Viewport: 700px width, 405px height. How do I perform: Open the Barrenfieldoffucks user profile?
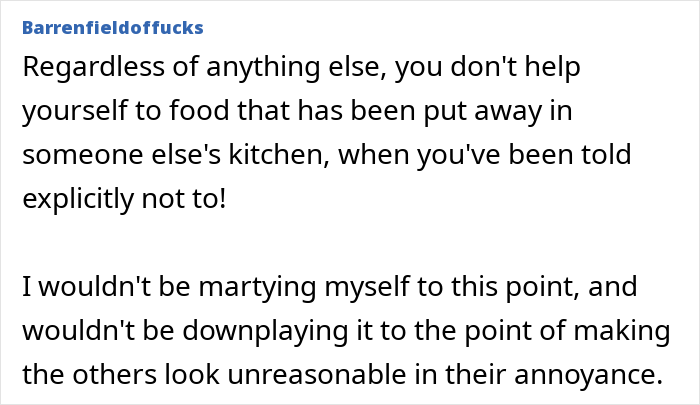pyautogui.click(x=111, y=28)
